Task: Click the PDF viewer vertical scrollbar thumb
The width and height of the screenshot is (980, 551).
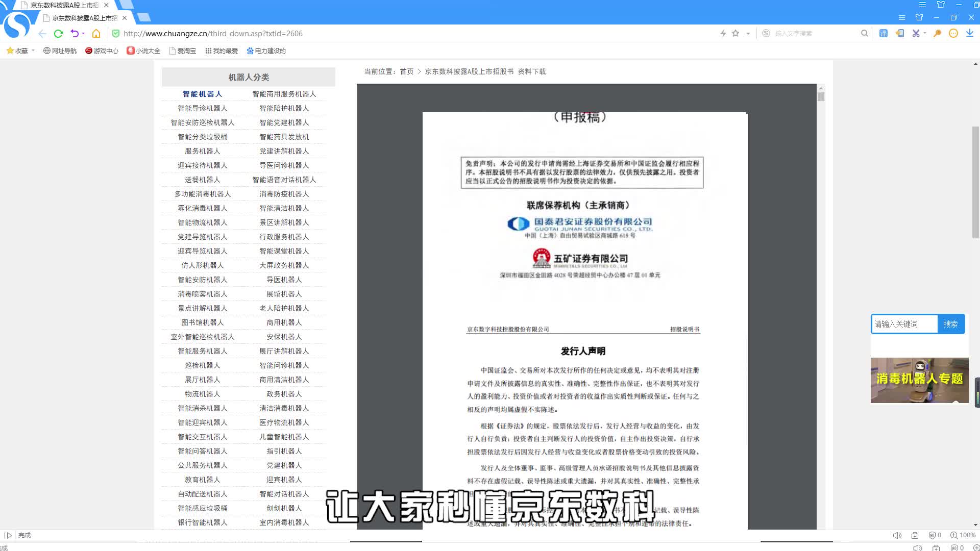Action: coord(821,96)
